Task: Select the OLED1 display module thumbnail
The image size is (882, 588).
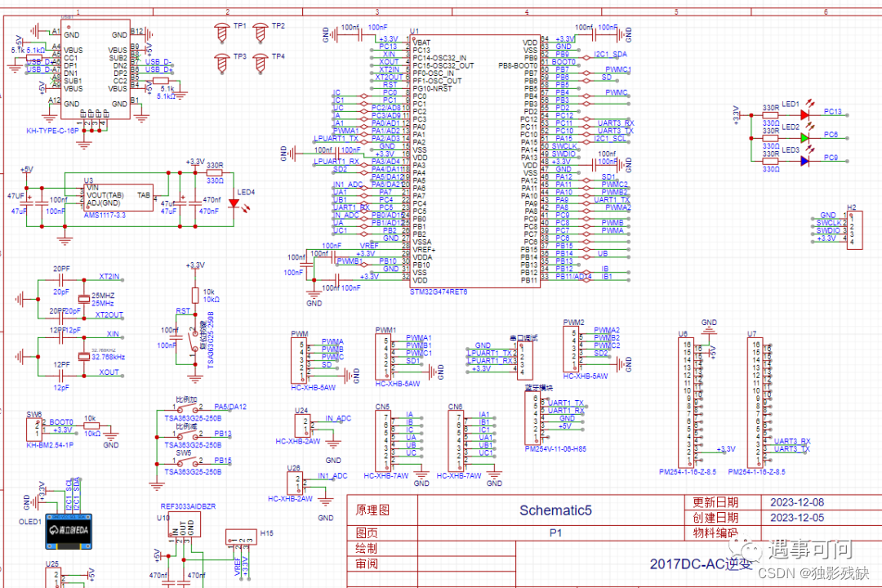Action: coord(67,531)
